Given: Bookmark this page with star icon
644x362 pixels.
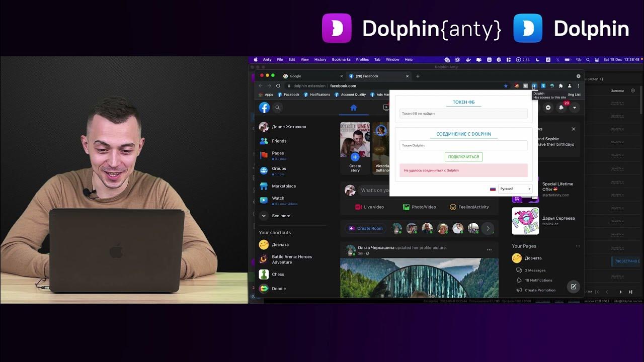Looking at the screenshot, I should (506, 86).
